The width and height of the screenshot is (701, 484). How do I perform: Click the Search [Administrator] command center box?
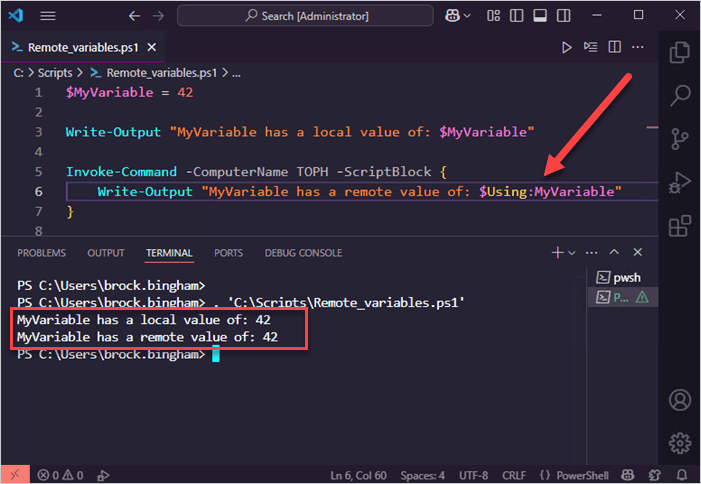click(x=305, y=16)
